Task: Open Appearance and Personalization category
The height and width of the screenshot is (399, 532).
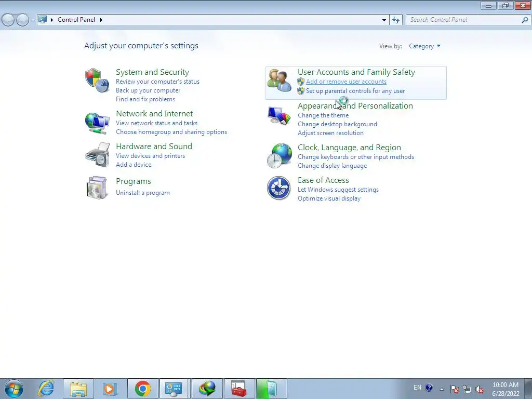Action: tap(355, 106)
